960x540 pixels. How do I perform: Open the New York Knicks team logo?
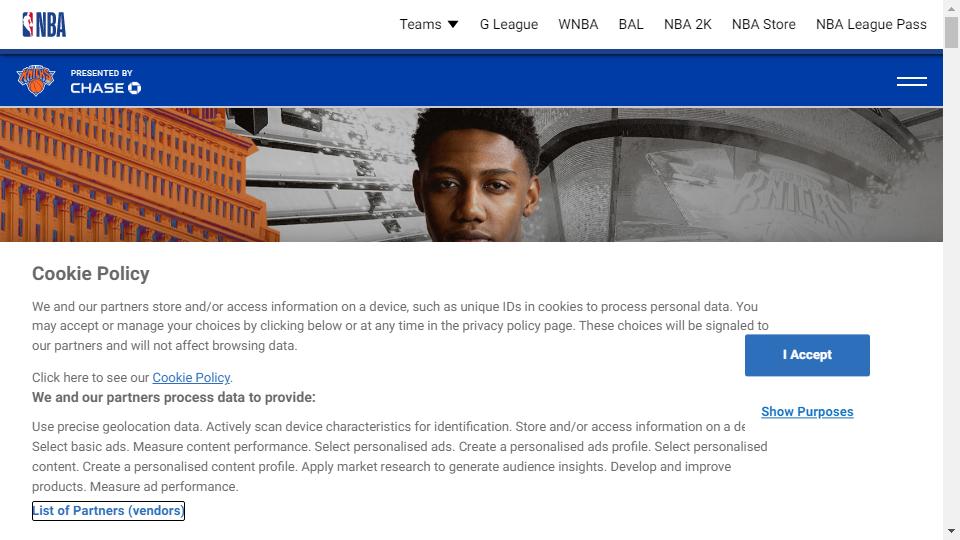36,81
